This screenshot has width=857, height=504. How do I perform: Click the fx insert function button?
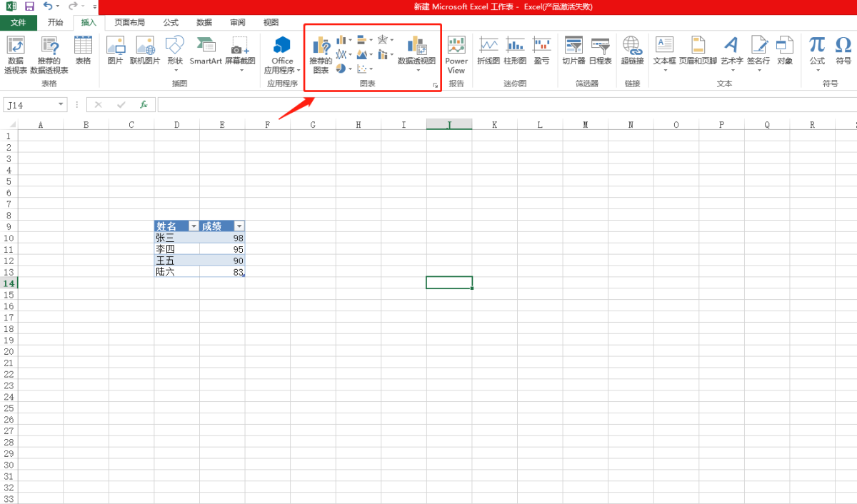[x=143, y=105]
